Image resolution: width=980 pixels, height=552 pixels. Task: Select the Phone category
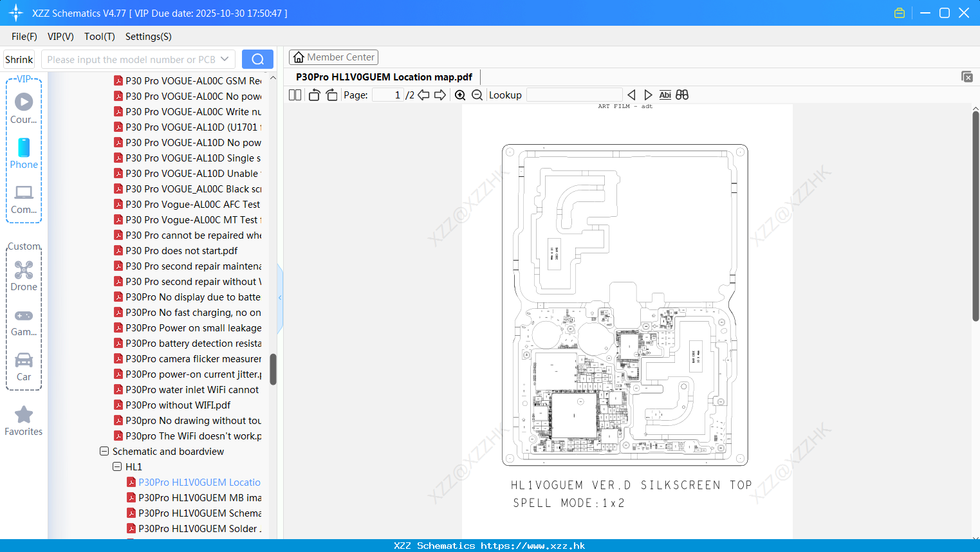click(x=24, y=153)
